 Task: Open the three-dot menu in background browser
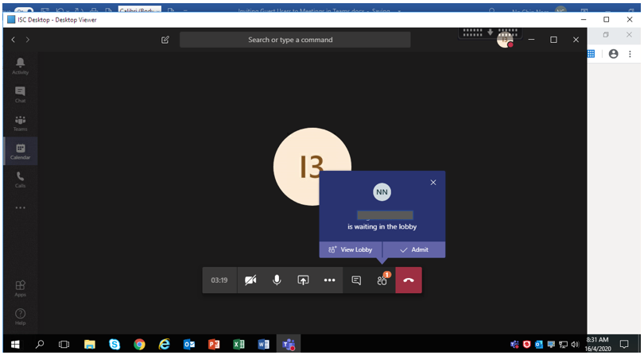point(630,54)
